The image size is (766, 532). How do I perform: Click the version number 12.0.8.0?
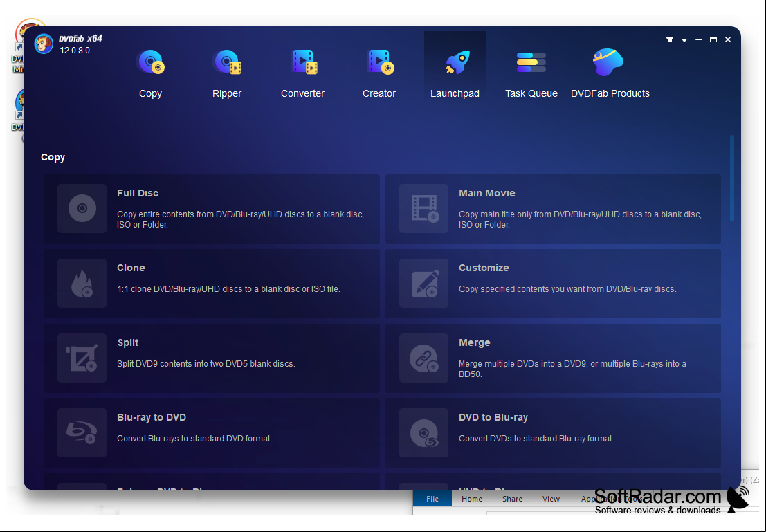75,51
